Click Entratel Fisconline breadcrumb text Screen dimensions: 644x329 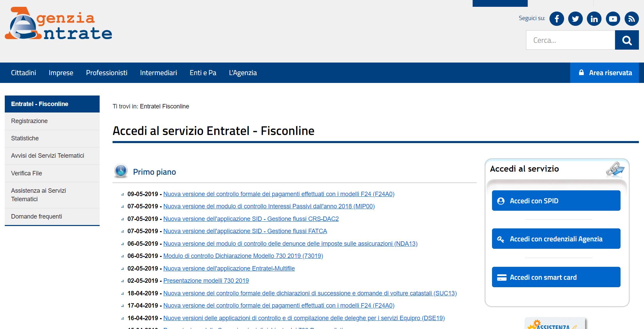(165, 106)
